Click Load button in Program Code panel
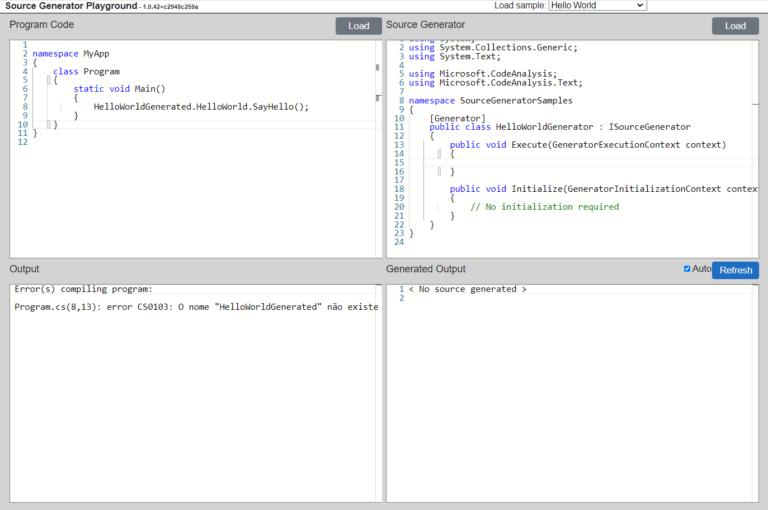 click(358, 26)
